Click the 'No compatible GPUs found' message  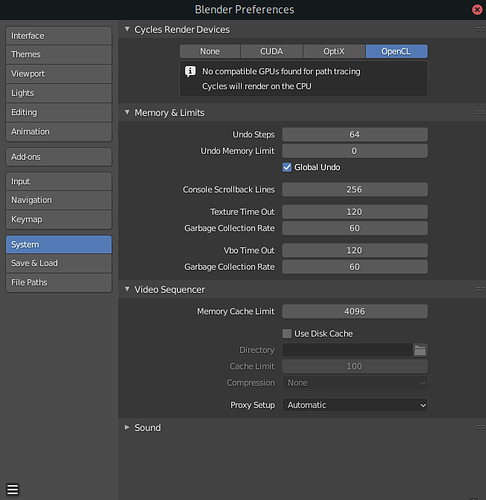pos(281,71)
